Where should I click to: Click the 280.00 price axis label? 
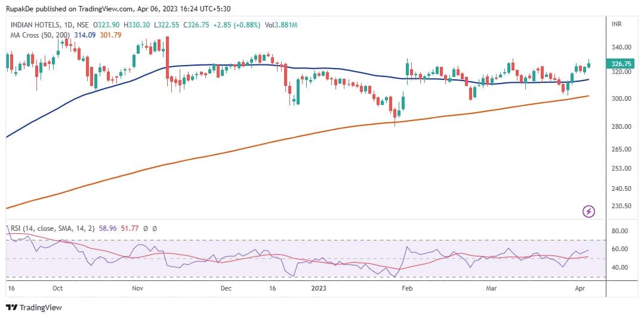point(620,127)
